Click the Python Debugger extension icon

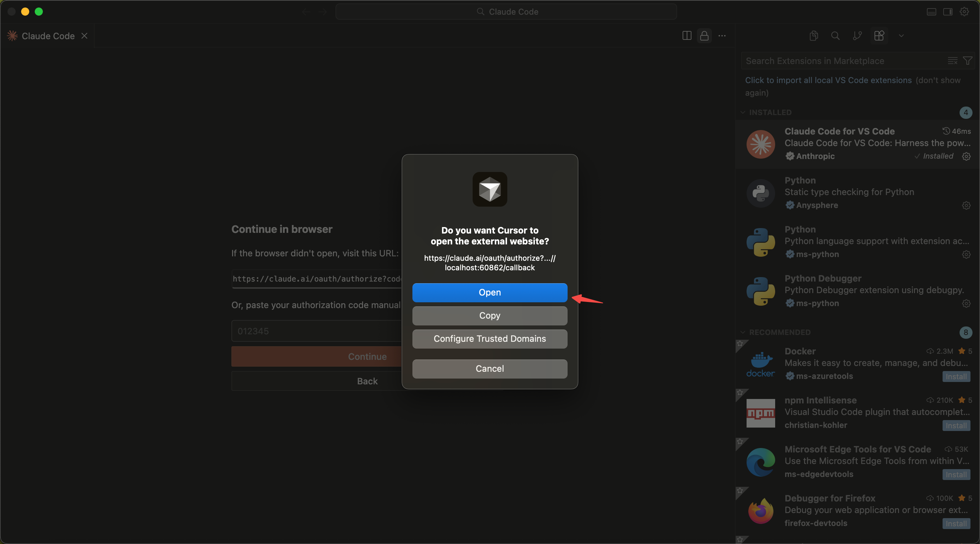pos(761,292)
